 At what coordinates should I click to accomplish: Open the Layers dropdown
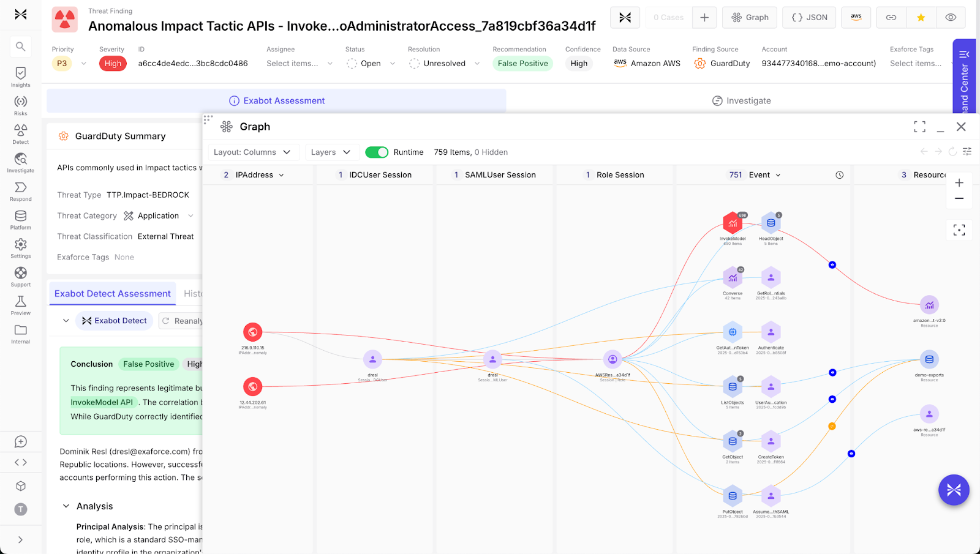331,152
